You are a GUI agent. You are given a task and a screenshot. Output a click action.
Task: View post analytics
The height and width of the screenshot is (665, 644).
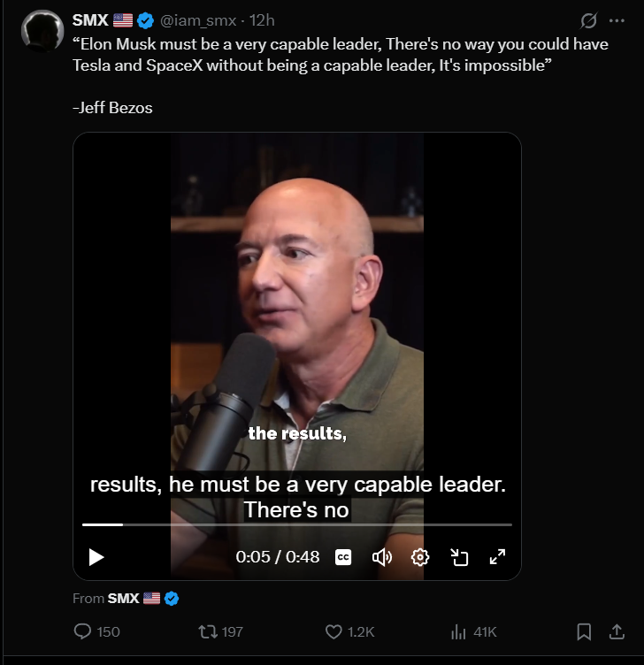[459, 631]
